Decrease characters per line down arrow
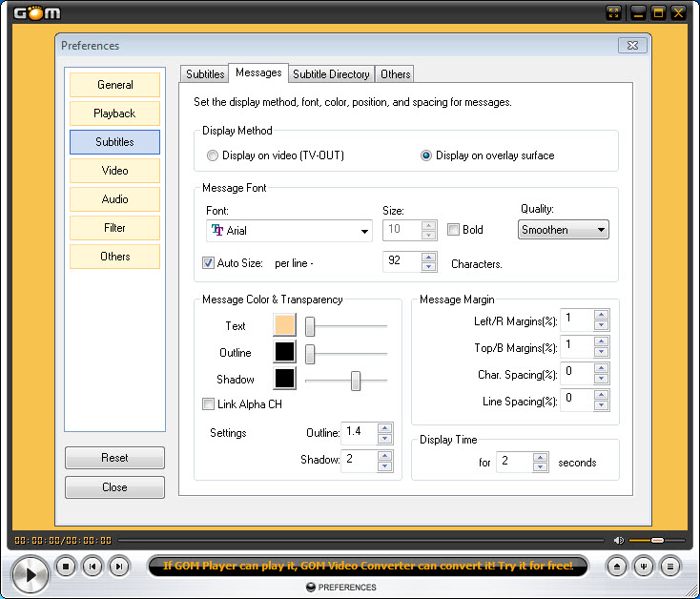Screen dimensions: 700x599 click(x=428, y=266)
